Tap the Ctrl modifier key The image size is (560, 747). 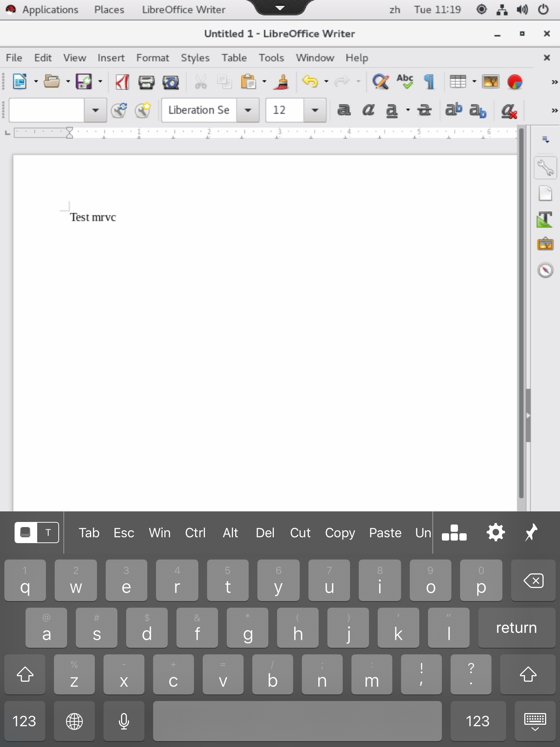click(195, 533)
